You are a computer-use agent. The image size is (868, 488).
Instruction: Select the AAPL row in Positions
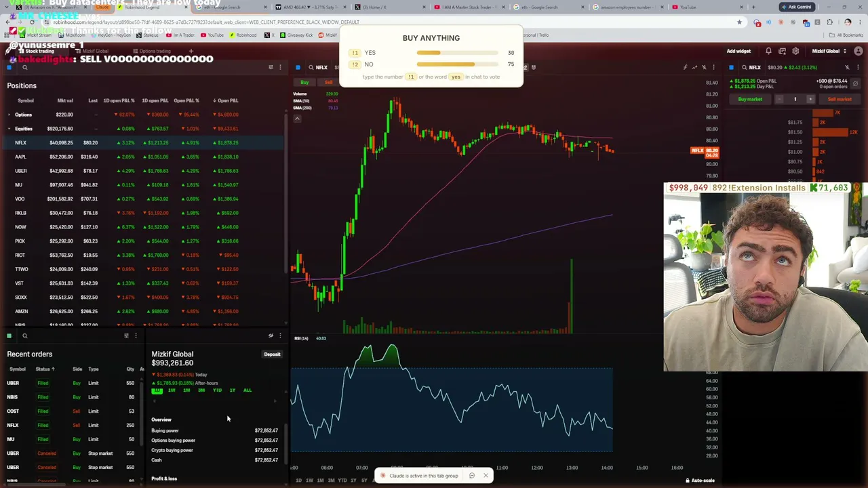[144, 157]
